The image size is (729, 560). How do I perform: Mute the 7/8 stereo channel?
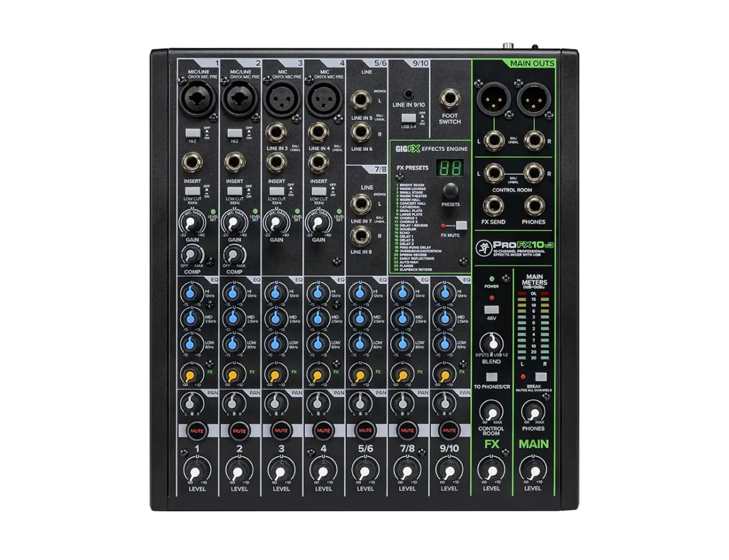pyautogui.click(x=407, y=431)
